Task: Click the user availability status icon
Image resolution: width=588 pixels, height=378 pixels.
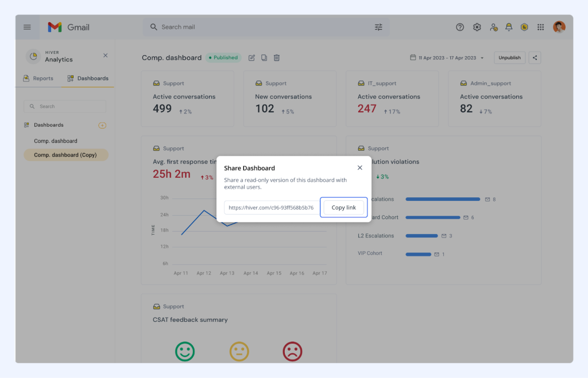Action: [x=494, y=27]
